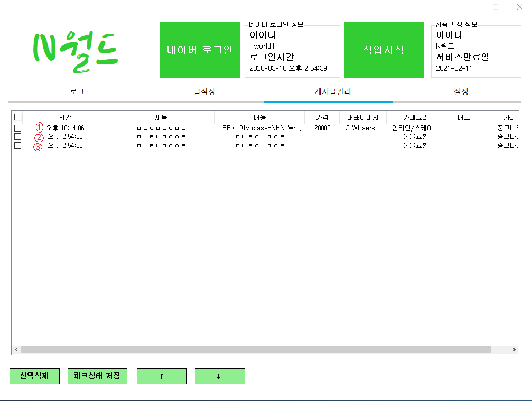Image resolution: width=532 pixels, height=401 pixels.
Task: Click the 체크상태 저장 button
Action: click(x=97, y=376)
